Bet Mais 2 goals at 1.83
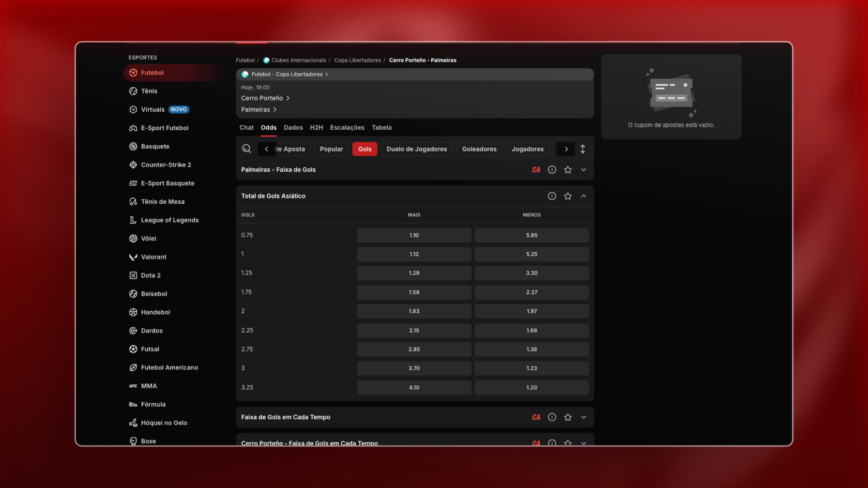 click(x=414, y=311)
